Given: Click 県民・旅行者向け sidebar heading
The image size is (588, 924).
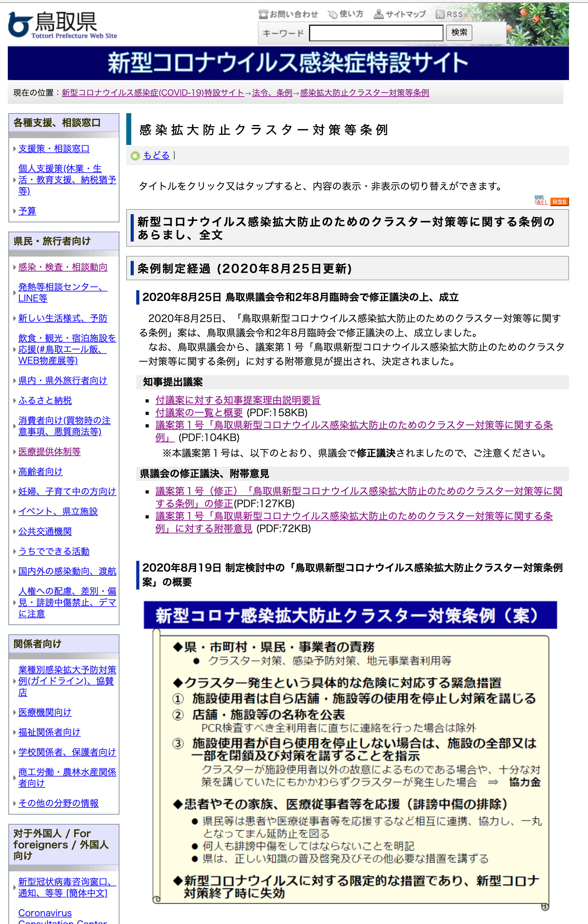Looking at the screenshot, I should [x=64, y=241].
